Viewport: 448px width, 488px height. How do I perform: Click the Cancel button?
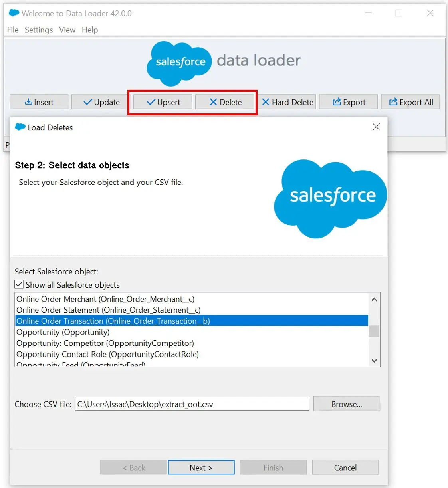coord(345,468)
